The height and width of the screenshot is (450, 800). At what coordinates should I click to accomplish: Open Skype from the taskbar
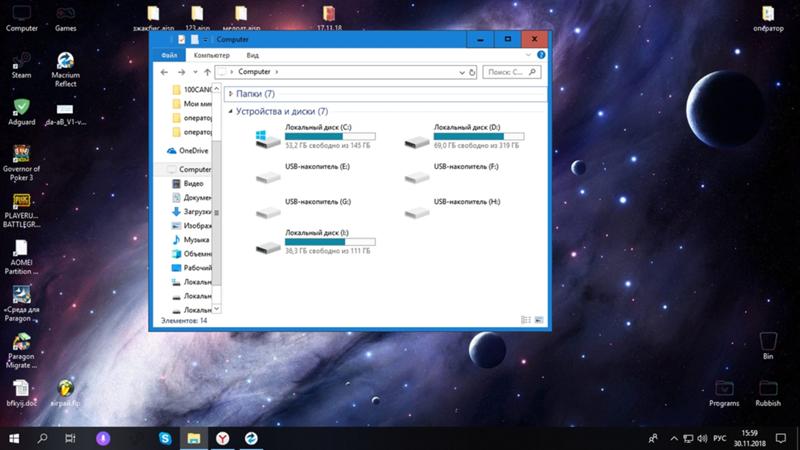165,438
